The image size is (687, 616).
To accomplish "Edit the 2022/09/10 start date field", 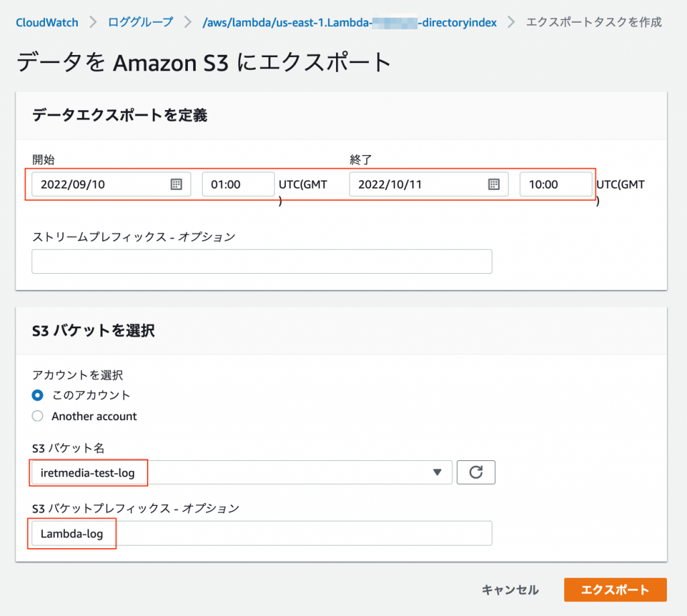I will tap(94, 184).
